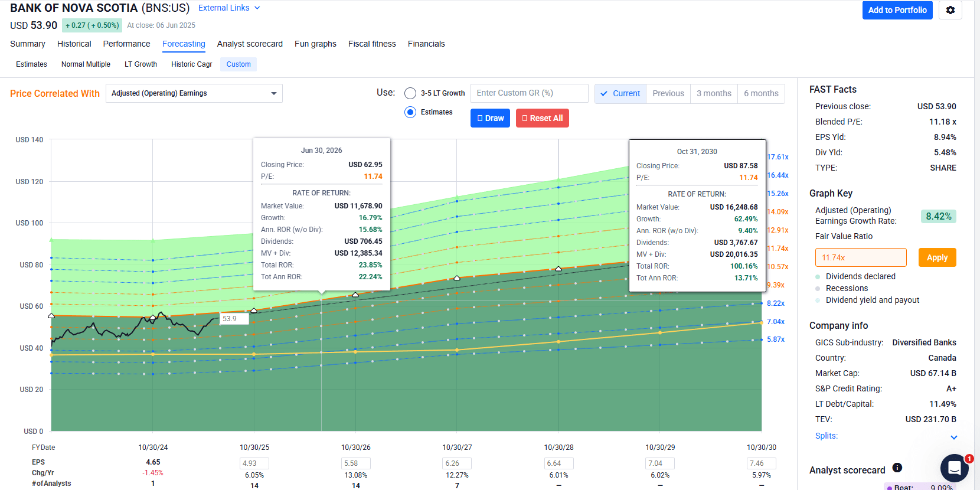The width and height of the screenshot is (980, 490).
Task: Click the red Reset All button
Action: coord(542,118)
